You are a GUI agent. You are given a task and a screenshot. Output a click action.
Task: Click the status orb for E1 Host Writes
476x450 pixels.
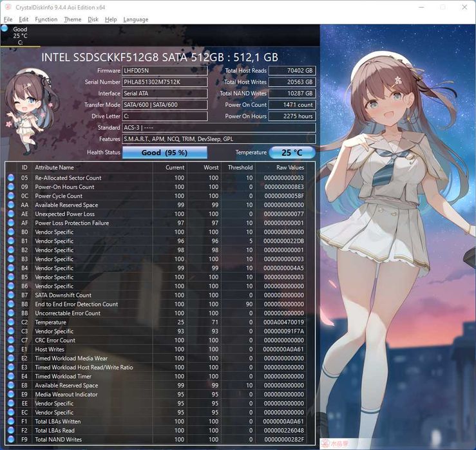11,349
